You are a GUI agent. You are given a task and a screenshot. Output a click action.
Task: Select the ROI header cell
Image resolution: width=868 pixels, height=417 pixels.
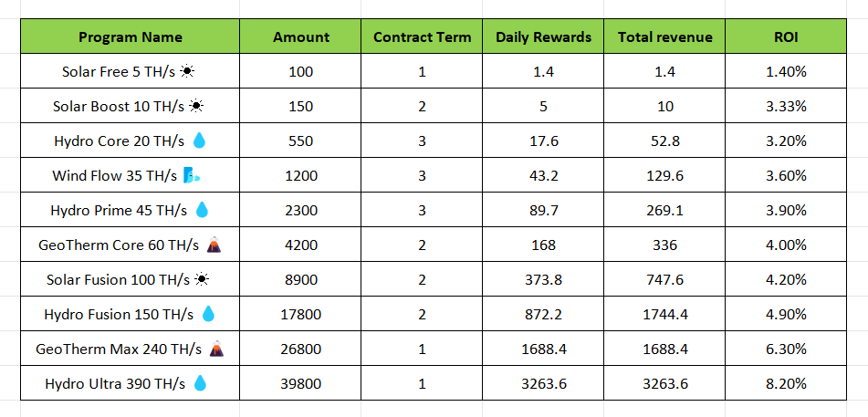pos(786,37)
